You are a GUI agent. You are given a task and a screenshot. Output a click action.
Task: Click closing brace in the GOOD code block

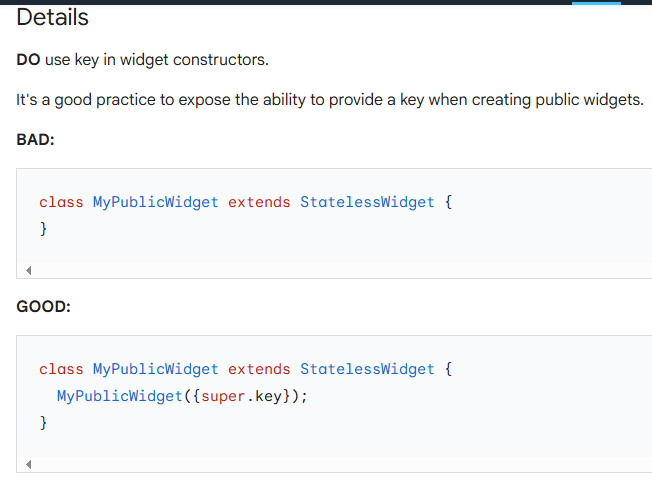(43, 423)
